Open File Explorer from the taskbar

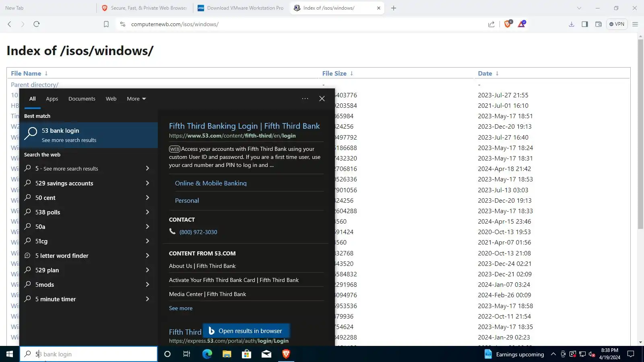coord(227,354)
